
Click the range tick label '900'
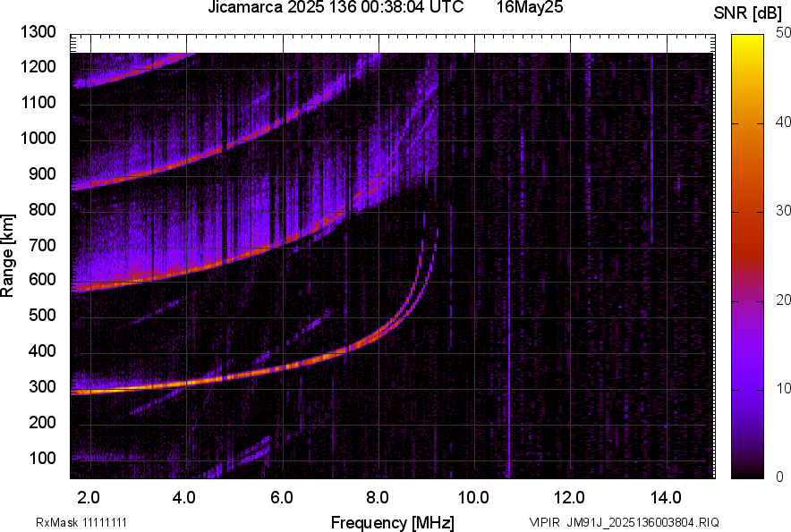coord(42,173)
